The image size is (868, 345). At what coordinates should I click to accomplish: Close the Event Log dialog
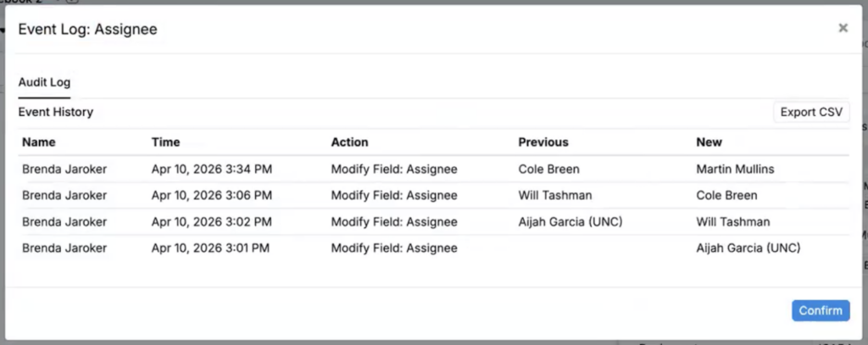tap(843, 28)
